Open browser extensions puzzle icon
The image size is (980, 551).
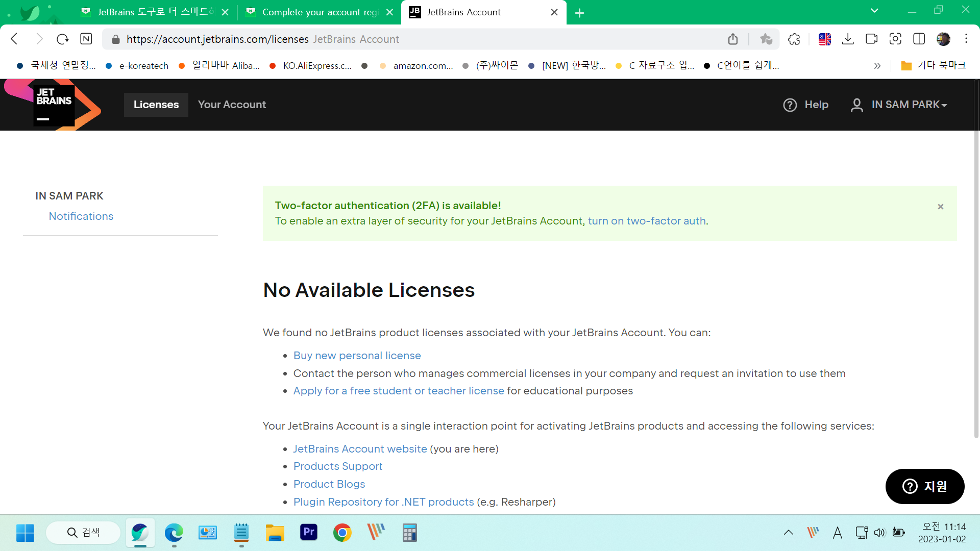pos(794,39)
